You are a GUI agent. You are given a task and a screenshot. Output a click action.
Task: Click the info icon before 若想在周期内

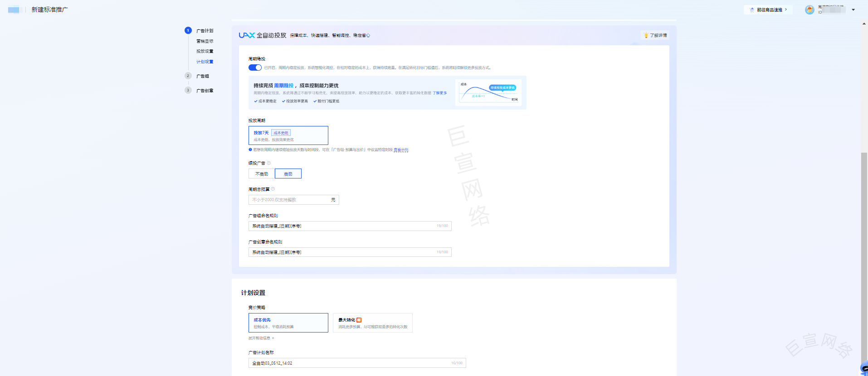click(x=250, y=149)
